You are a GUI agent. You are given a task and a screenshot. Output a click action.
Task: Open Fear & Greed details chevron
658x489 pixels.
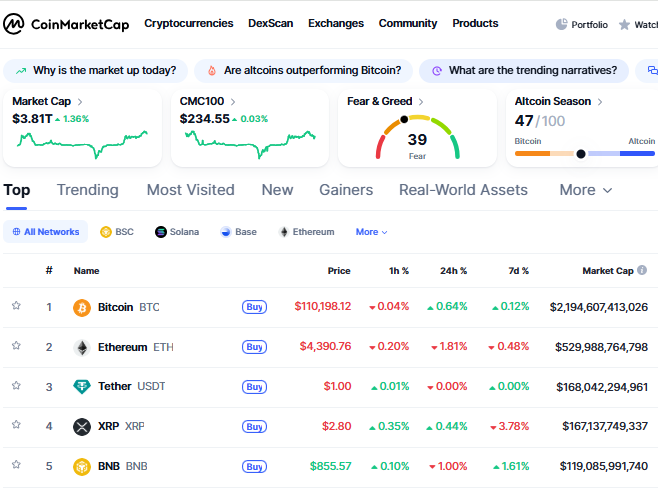pyautogui.click(x=421, y=102)
